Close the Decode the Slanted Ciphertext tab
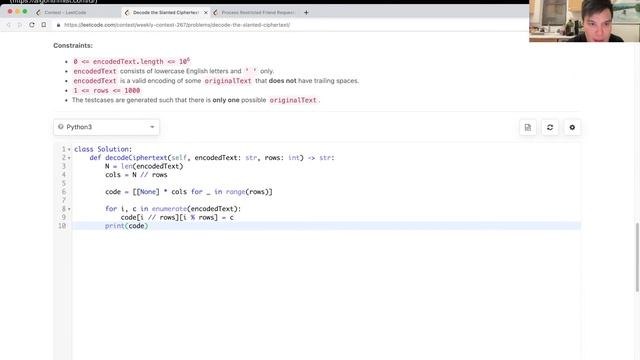This screenshot has height=360, width=640. click(x=206, y=13)
